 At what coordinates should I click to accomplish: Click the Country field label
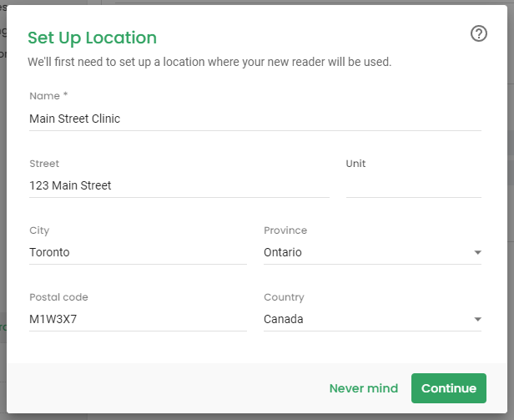coord(284,297)
